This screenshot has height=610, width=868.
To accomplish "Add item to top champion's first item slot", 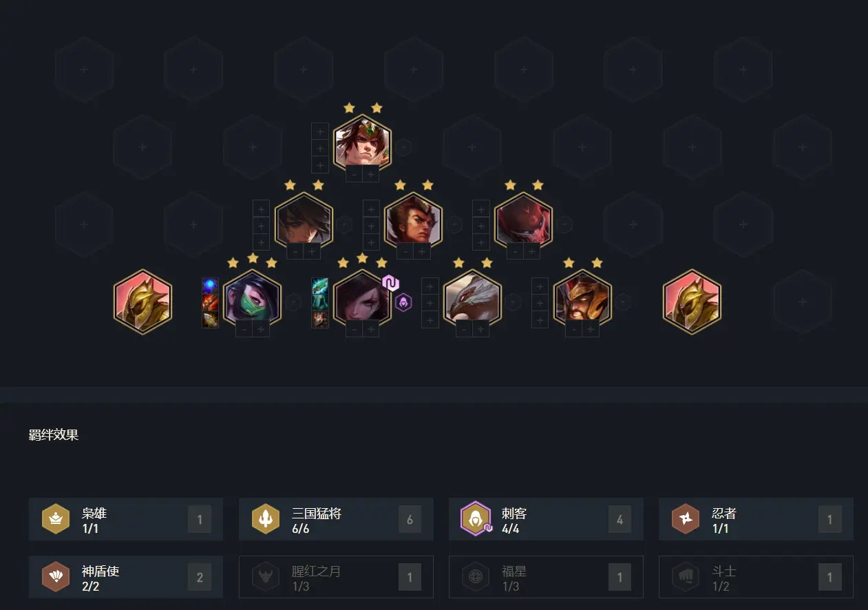I will (x=320, y=132).
